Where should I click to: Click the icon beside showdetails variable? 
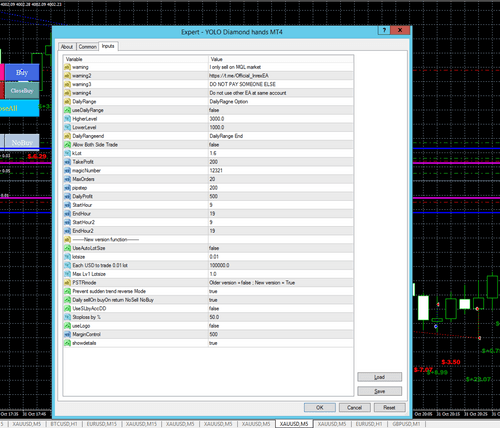pos(68,343)
